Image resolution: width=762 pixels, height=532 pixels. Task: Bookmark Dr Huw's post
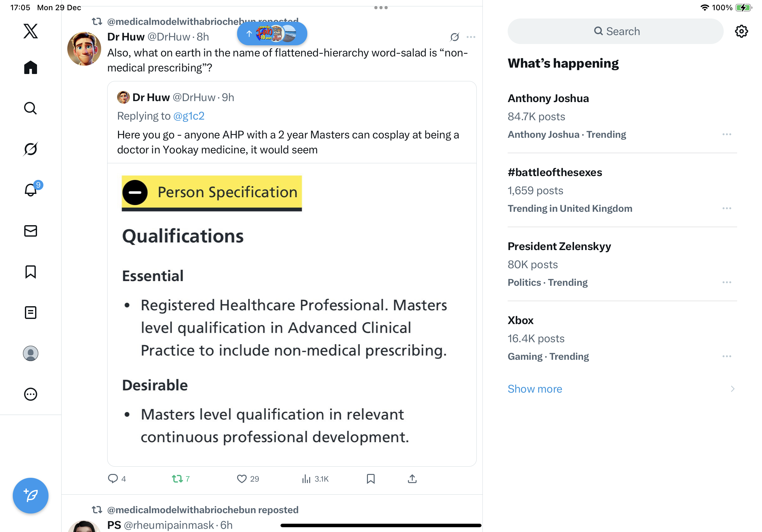point(371,479)
